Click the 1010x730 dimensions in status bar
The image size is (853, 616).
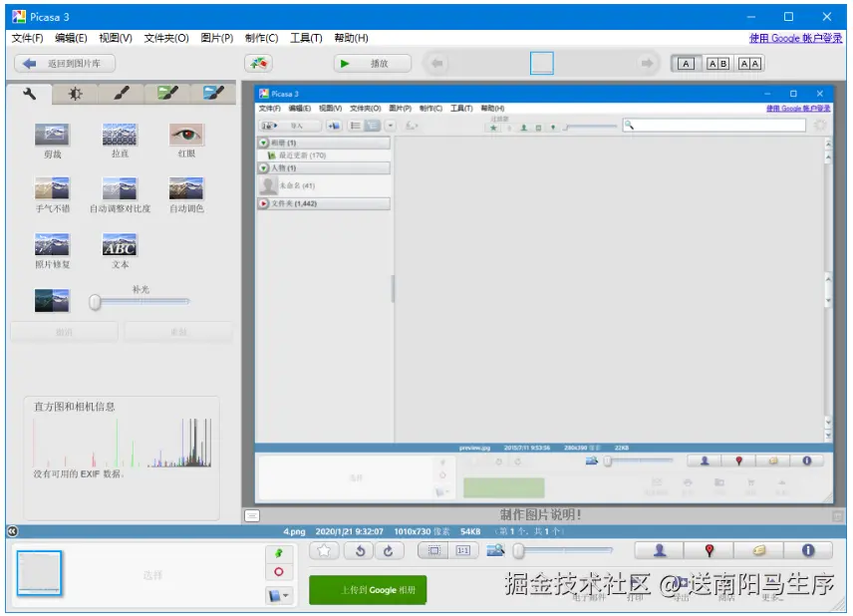(x=423, y=531)
